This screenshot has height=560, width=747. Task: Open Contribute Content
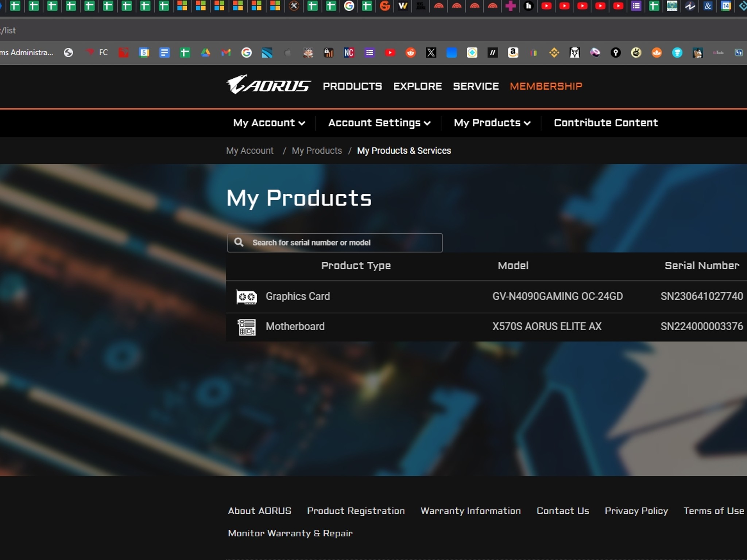click(x=606, y=123)
